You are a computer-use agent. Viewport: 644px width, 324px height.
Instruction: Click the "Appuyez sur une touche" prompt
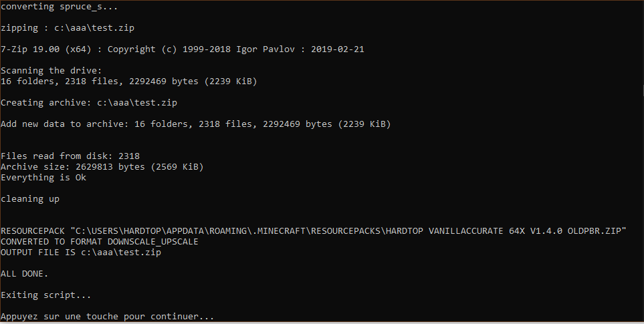click(108, 317)
